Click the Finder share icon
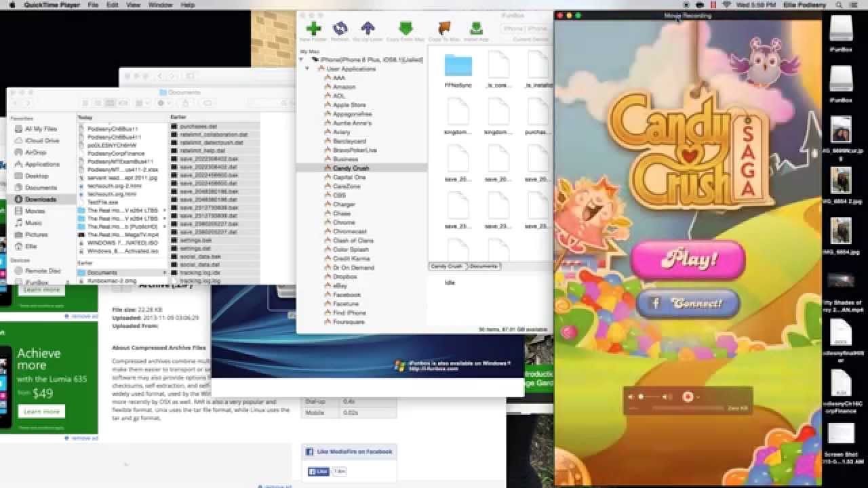 (186, 103)
